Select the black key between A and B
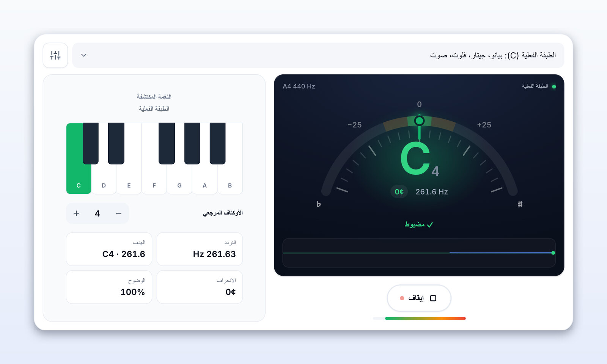 pyautogui.click(x=218, y=143)
